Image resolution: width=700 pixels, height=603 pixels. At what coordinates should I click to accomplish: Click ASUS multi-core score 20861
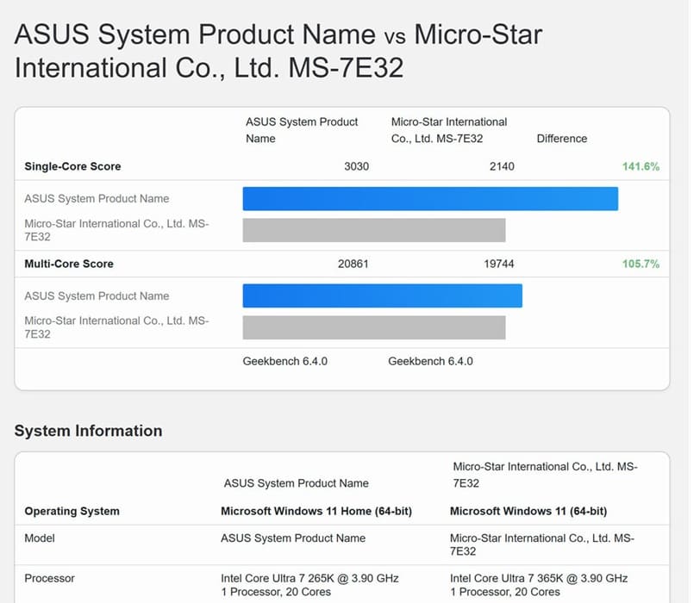[x=353, y=264]
